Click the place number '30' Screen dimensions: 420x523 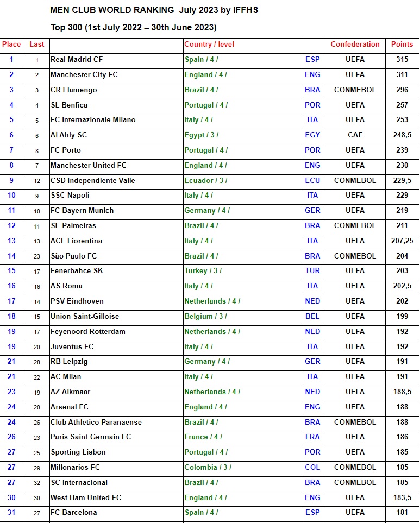[x=11, y=497]
